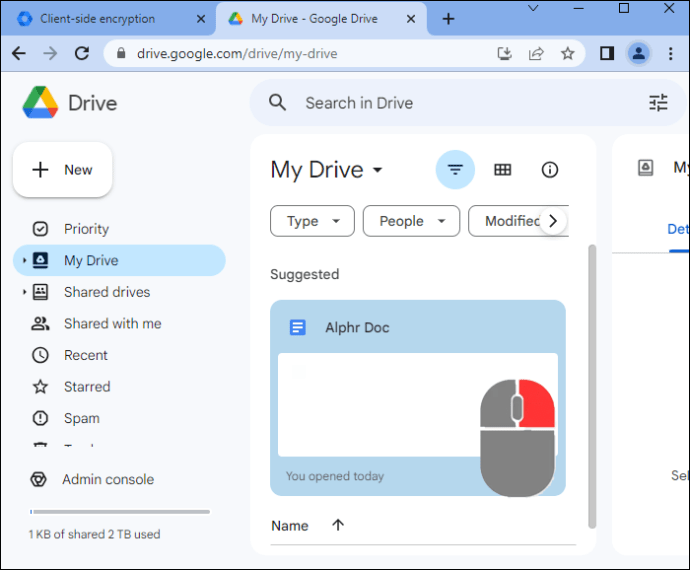This screenshot has height=570, width=690.
Task: Click the New button
Action: [x=62, y=169]
